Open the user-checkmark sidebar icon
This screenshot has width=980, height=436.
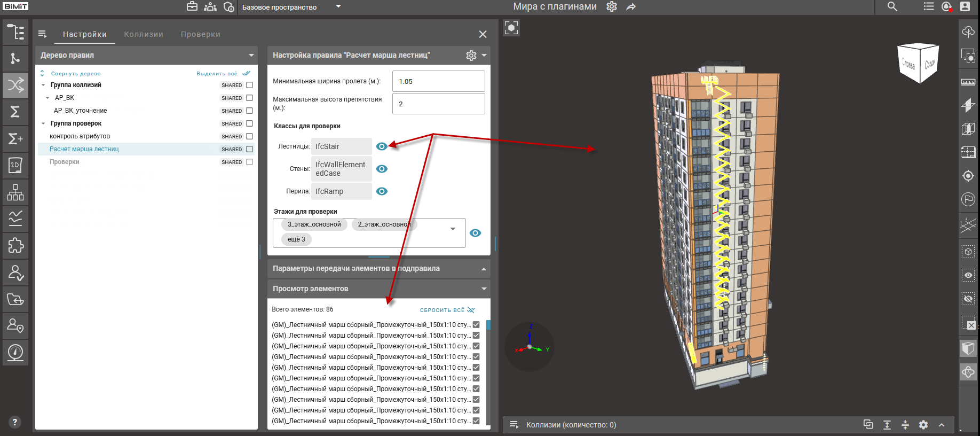(15, 272)
